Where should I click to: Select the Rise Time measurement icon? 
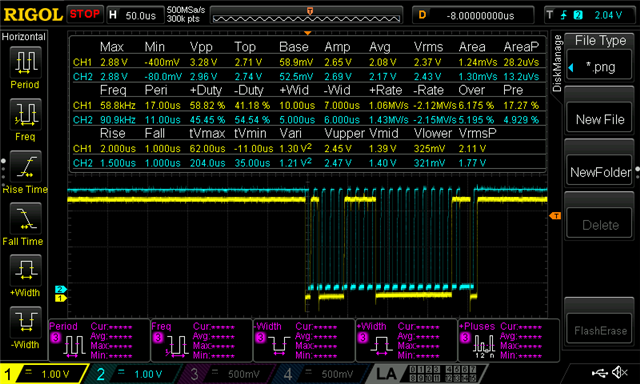point(25,166)
